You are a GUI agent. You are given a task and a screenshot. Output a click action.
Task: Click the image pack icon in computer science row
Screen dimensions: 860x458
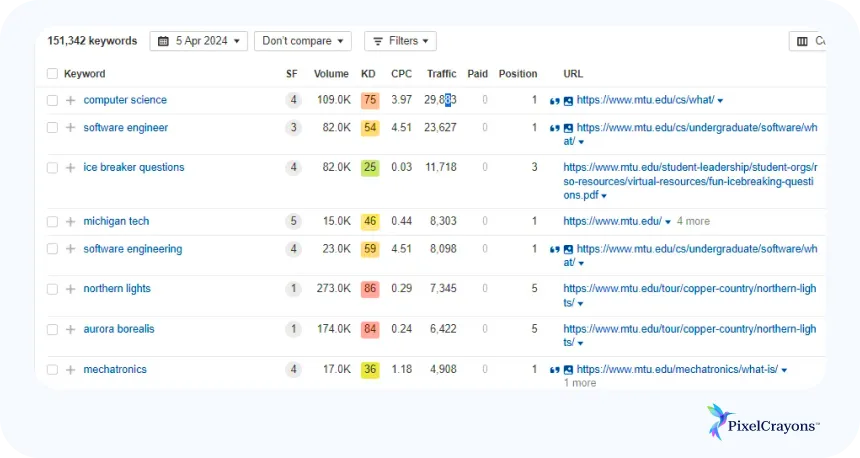coord(568,101)
